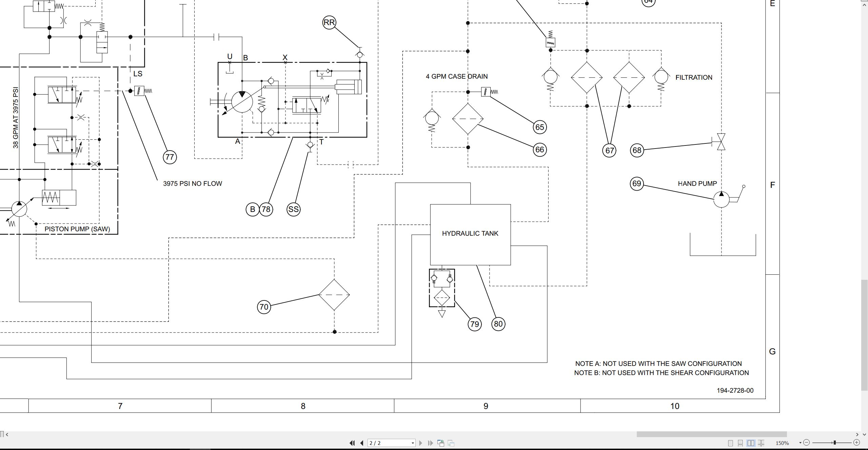Image resolution: width=868 pixels, height=450 pixels.
Task: Go to the next page
Action: 421,443
